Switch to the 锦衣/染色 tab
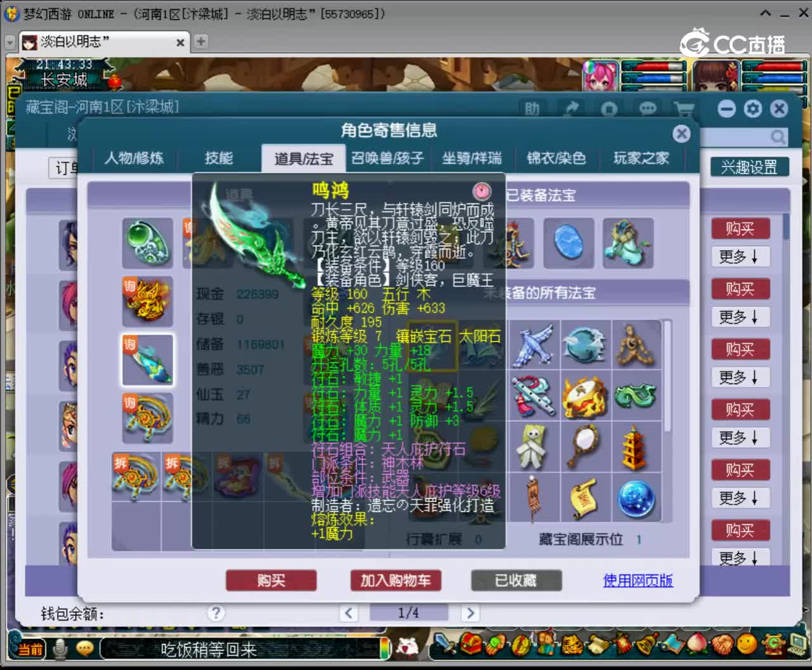812x670 pixels. click(x=556, y=158)
